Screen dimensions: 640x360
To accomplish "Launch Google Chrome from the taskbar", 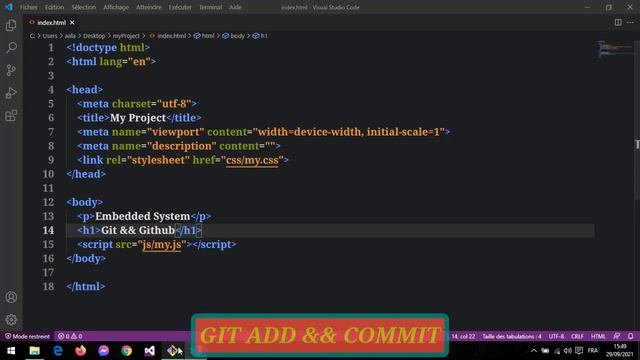I will pyautogui.click(x=127, y=351).
